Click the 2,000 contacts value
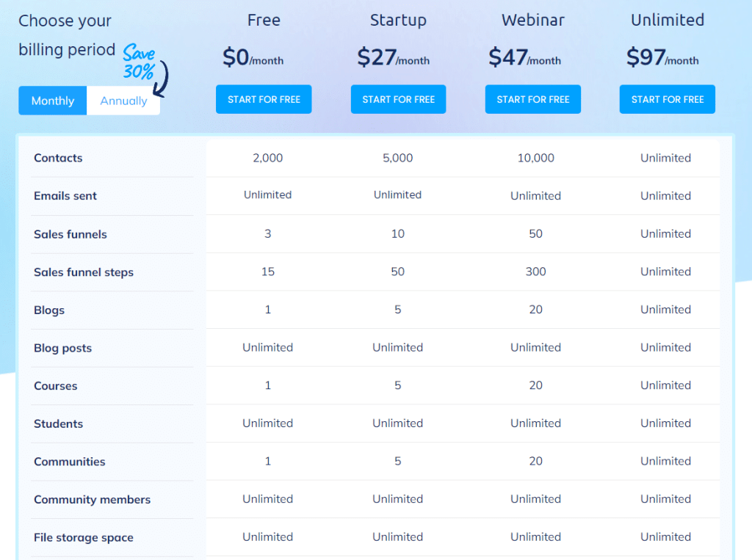This screenshot has height=560, width=752. (267, 158)
